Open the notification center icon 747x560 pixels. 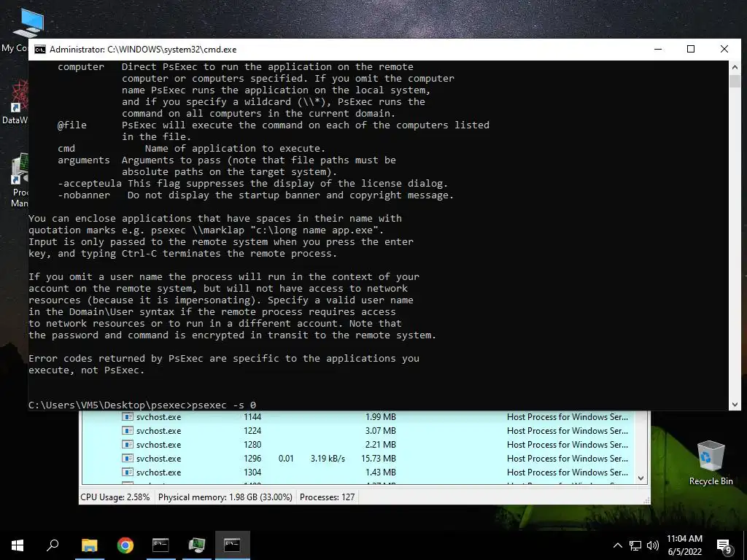tap(724, 546)
